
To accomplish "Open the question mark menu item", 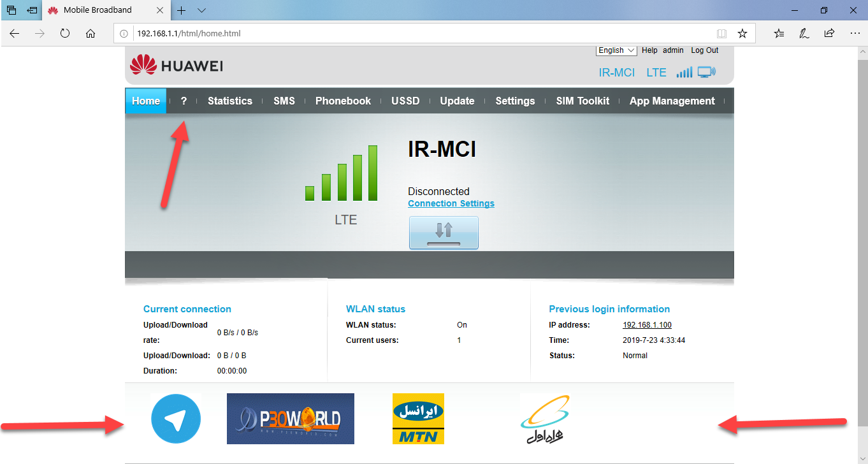I will click(184, 101).
